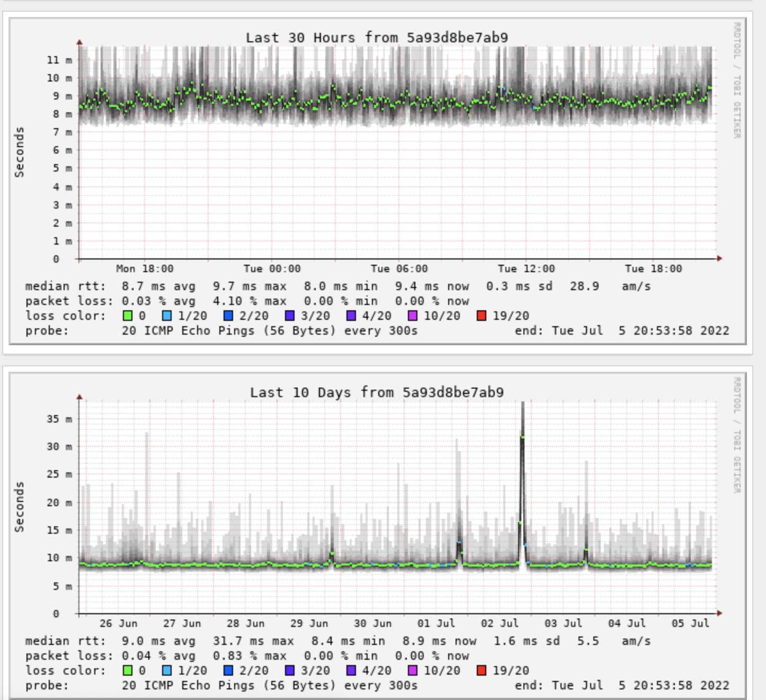The width and height of the screenshot is (766, 700).
Task: Click probe description line in 30 Hours graph
Action: pyautogui.click(x=221, y=331)
